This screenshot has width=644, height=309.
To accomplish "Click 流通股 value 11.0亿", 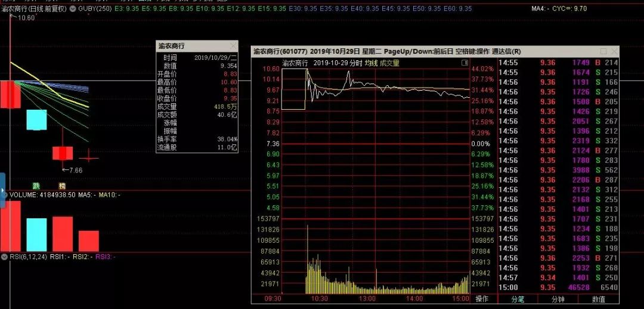I will 228,147.
